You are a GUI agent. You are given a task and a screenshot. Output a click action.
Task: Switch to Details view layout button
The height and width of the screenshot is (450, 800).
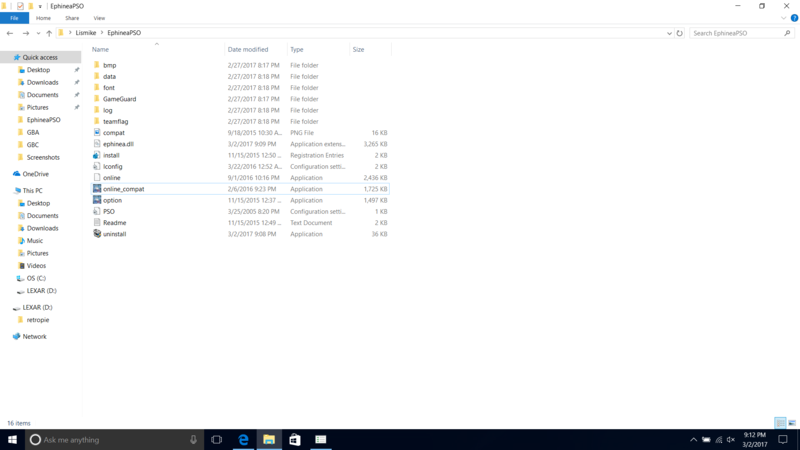click(780, 423)
